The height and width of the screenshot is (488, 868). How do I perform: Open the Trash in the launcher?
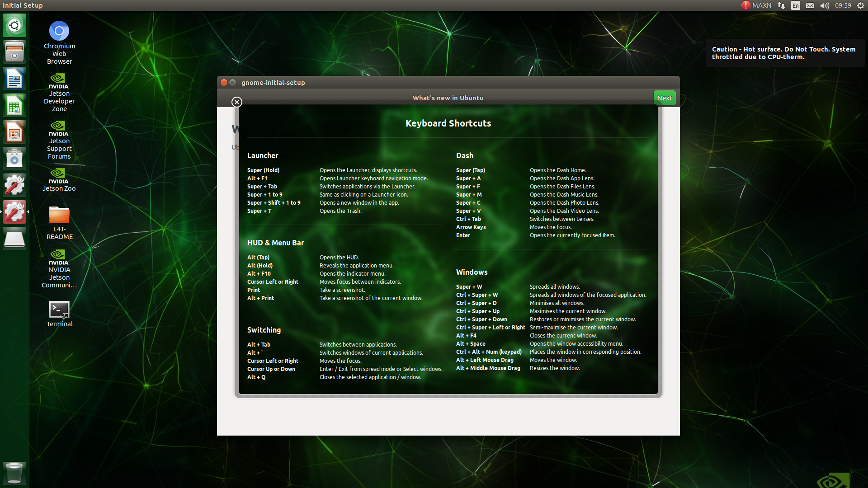coord(14,473)
